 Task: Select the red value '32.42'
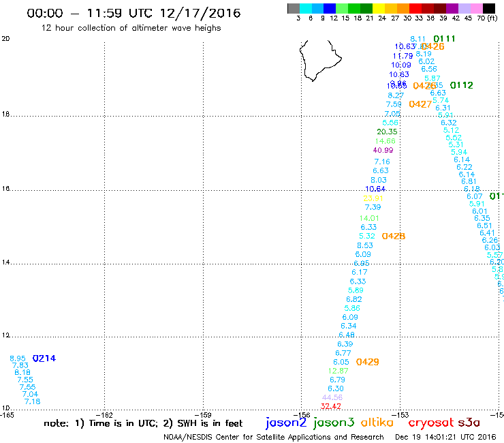[330, 406]
